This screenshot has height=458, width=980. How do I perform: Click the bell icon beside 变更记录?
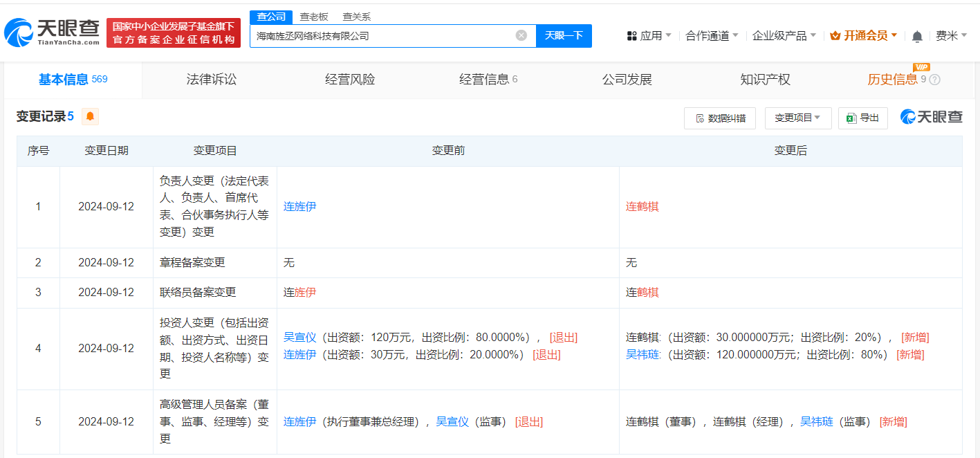pyautogui.click(x=89, y=117)
